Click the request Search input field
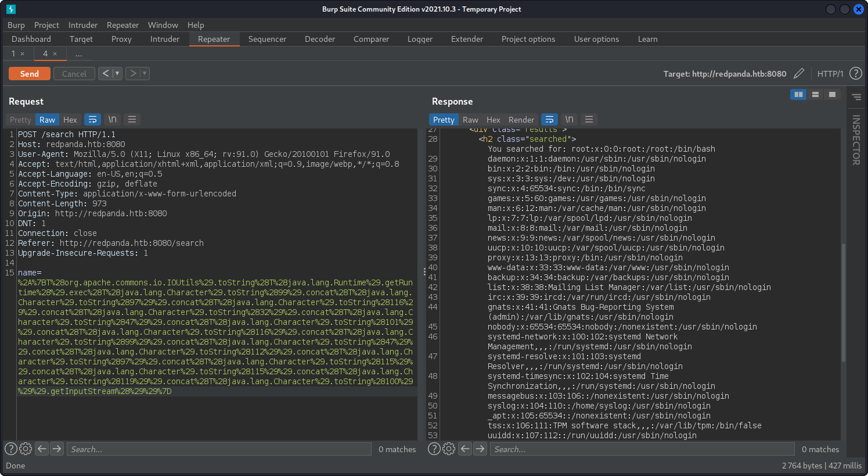868x476 pixels. click(219, 449)
